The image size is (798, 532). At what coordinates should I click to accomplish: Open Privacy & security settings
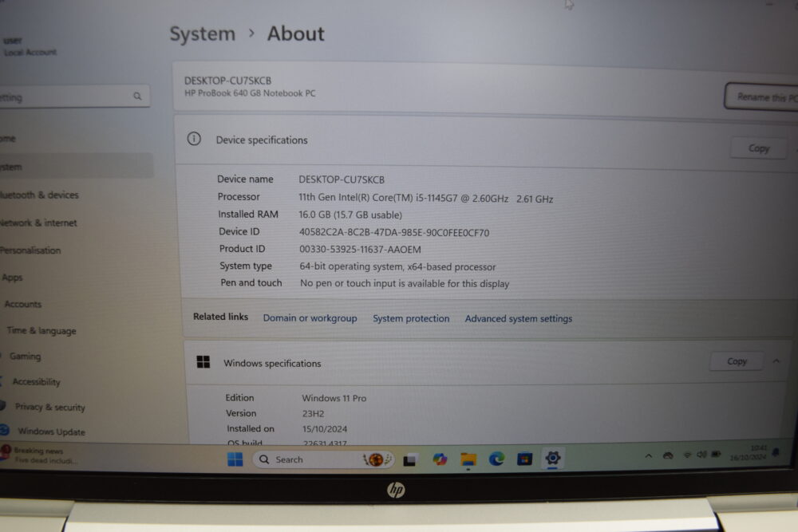(x=49, y=407)
